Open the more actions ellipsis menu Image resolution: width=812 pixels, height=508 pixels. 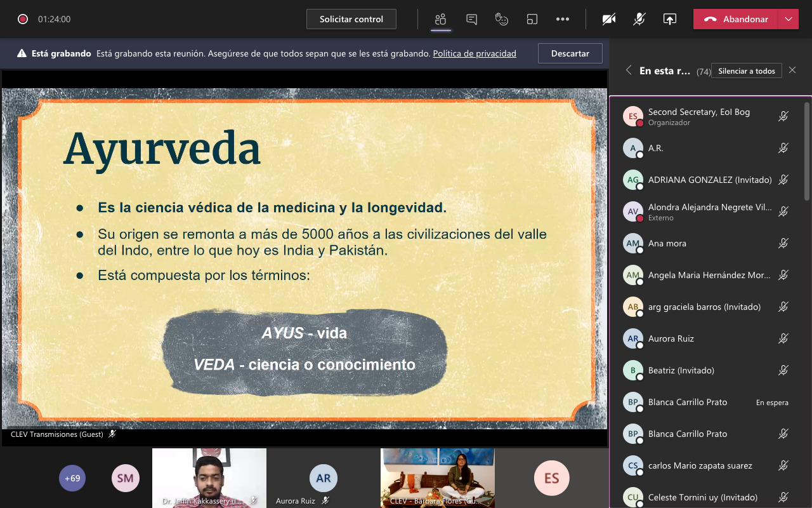click(x=563, y=19)
